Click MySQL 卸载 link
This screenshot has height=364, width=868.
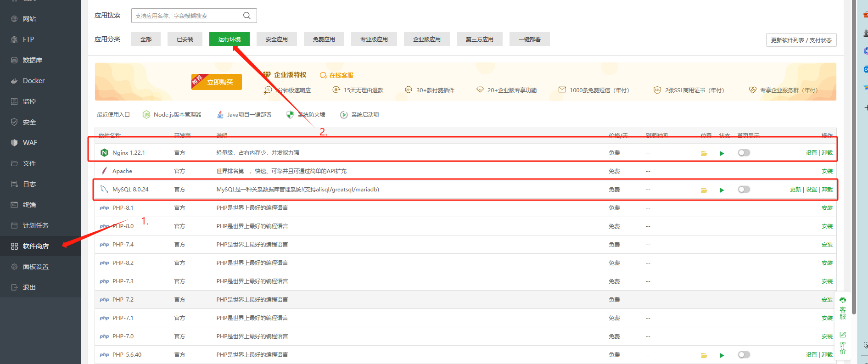827,189
